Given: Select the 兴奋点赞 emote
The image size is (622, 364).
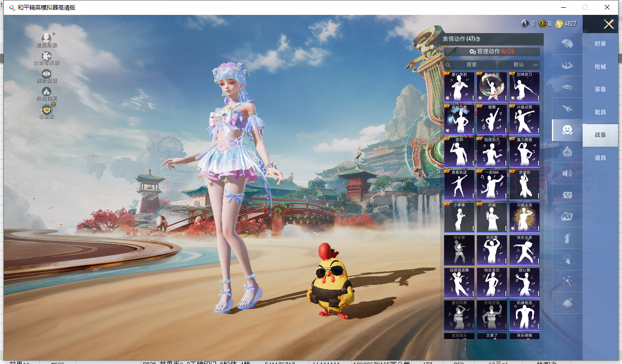Looking at the screenshot, I should tap(525, 119).
